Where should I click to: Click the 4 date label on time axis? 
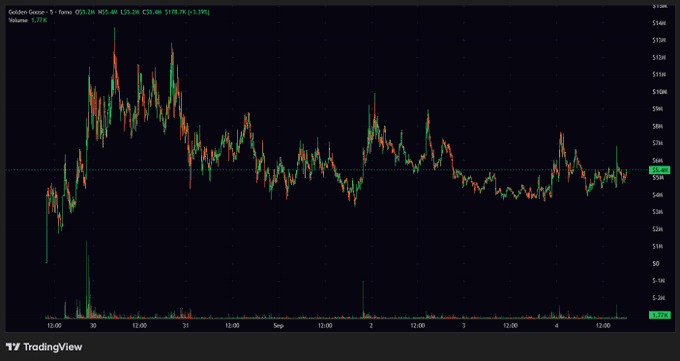click(556, 325)
